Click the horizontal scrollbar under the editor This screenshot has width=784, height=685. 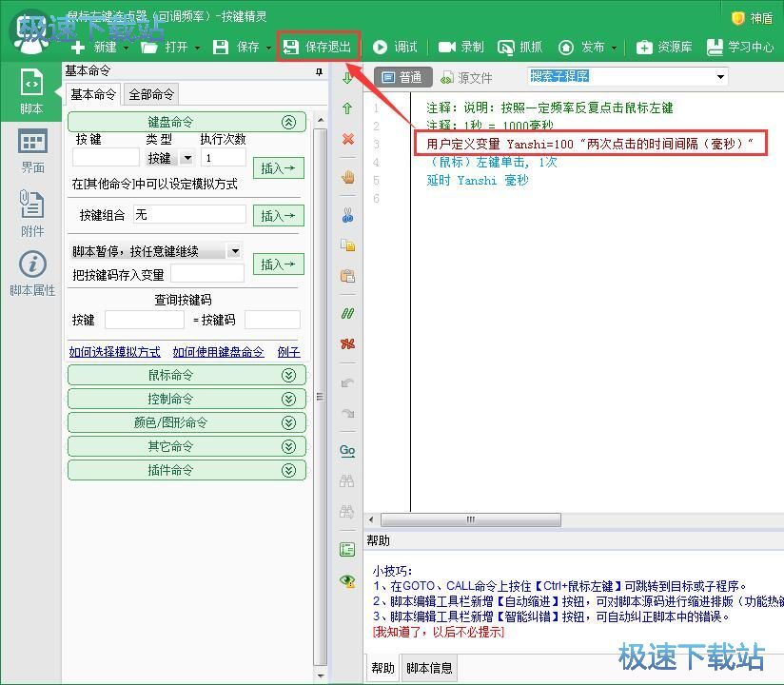[x=471, y=519]
